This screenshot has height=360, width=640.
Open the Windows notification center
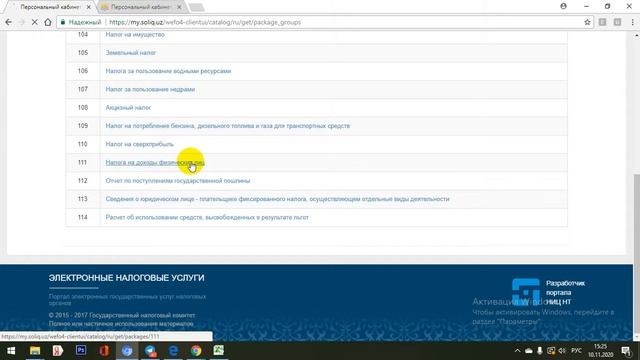coord(626,351)
